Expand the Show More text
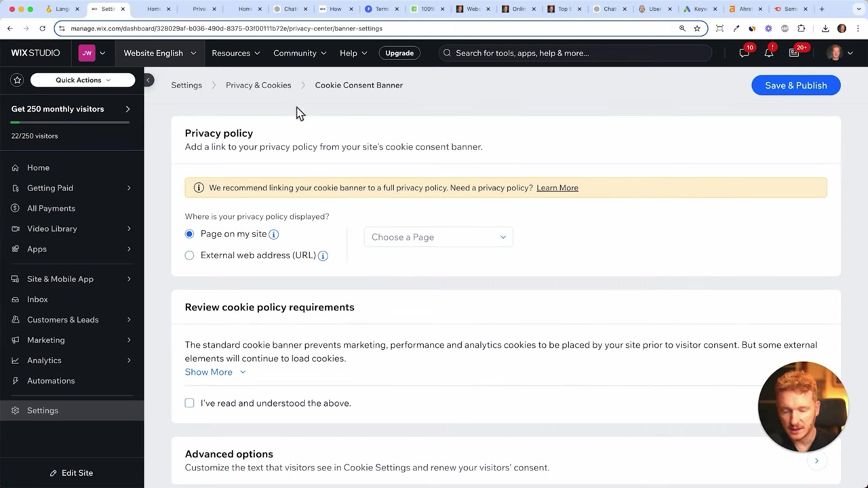The image size is (868, 488). [x=215, y=372]
